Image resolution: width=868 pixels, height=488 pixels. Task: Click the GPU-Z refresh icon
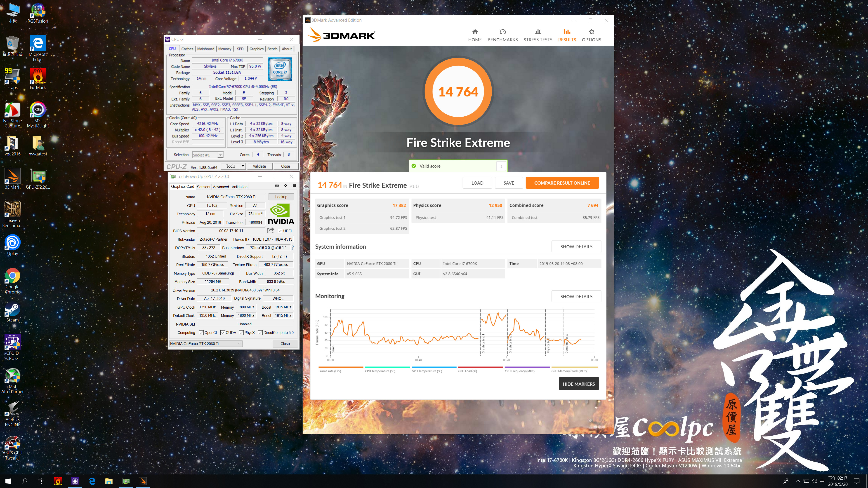[x=285, y=185]
